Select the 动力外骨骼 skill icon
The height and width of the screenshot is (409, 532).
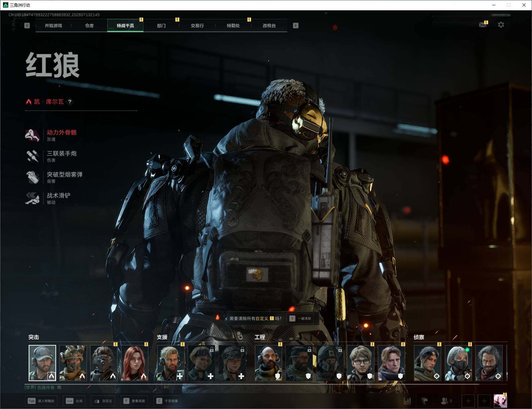(33, 135)
